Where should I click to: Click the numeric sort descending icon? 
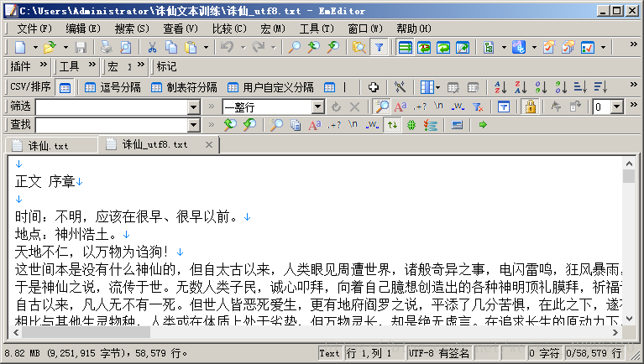561,87
